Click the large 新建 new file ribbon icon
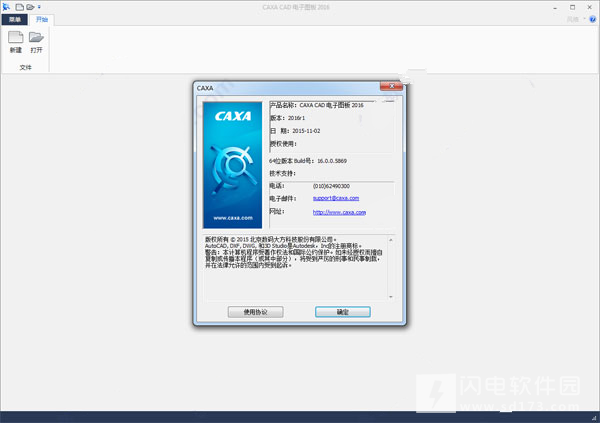The height and width of the screenshot is (423, 600). 16,42
